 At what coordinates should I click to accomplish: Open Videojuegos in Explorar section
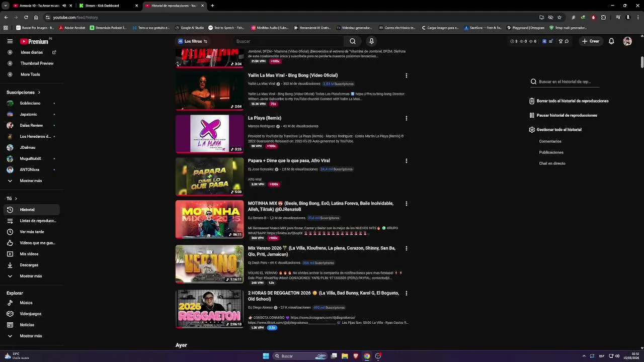tap(30, 314)
